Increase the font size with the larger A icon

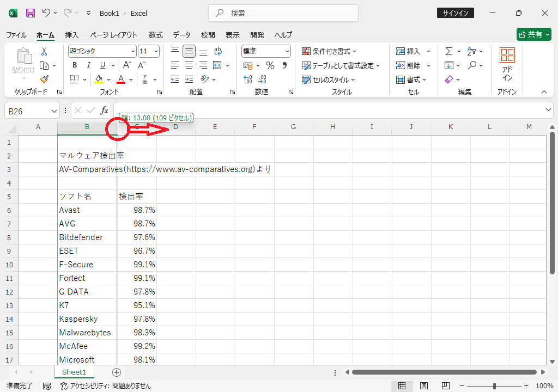click(x=127, y=65)
